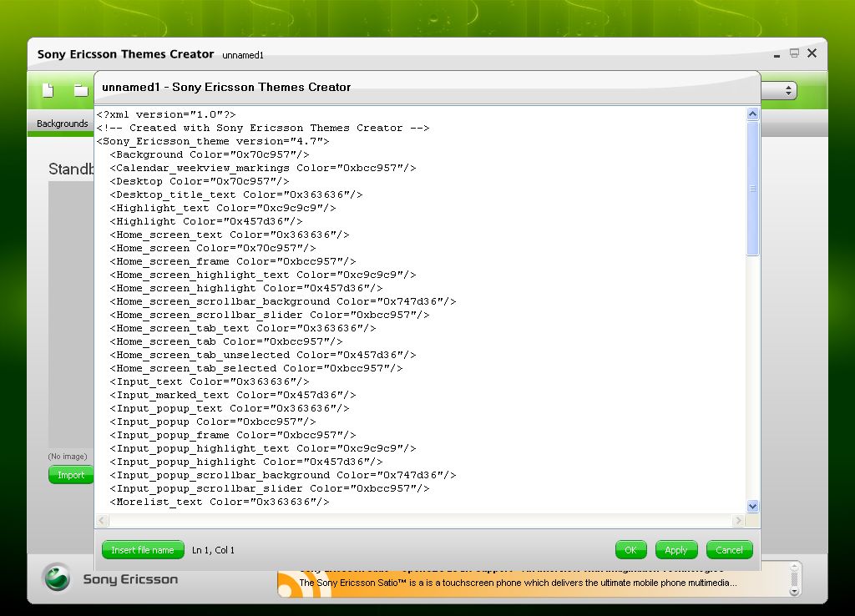
Task: Click the Home_screen_tab Color="0xbcc957" line
Action: [226, 341]
